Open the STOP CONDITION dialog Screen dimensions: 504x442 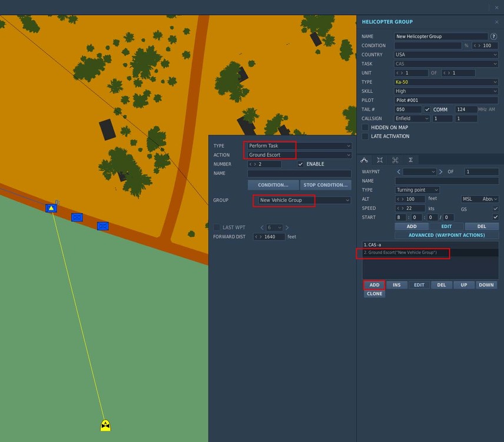point(326,184)
